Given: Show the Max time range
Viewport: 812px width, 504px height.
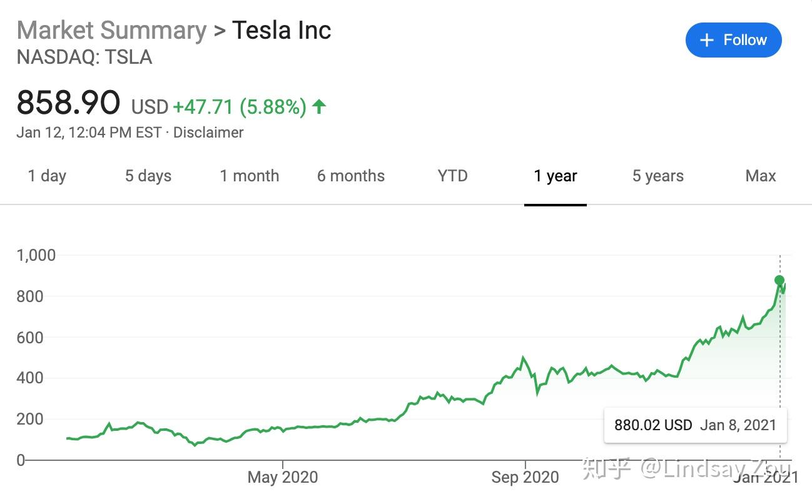Looking at the screenshot, I should pyautogui.click(x=760, y=176).
